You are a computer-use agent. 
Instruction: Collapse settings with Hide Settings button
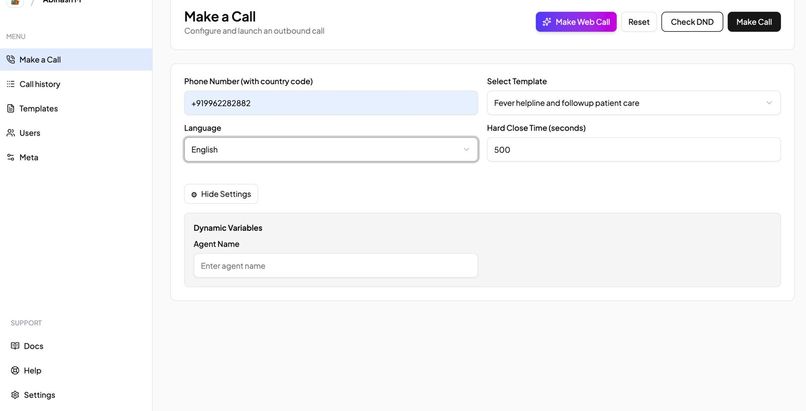pos(221,194)
